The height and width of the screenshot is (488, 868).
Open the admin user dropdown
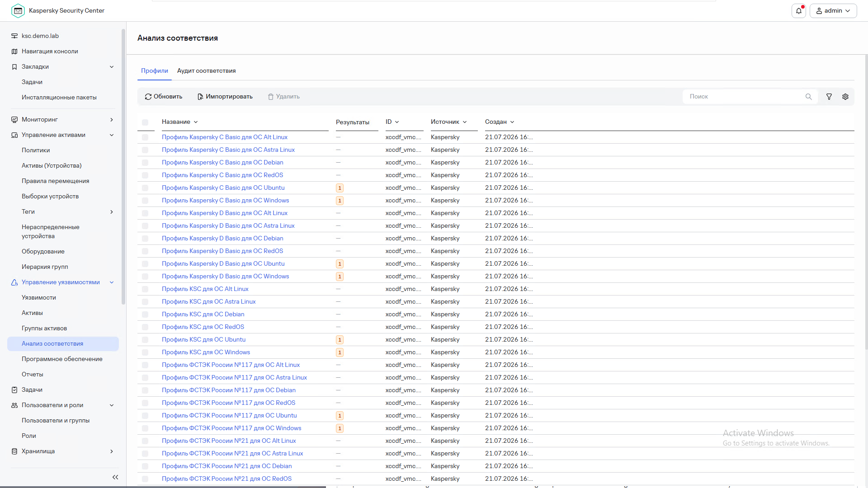point(833,11)
